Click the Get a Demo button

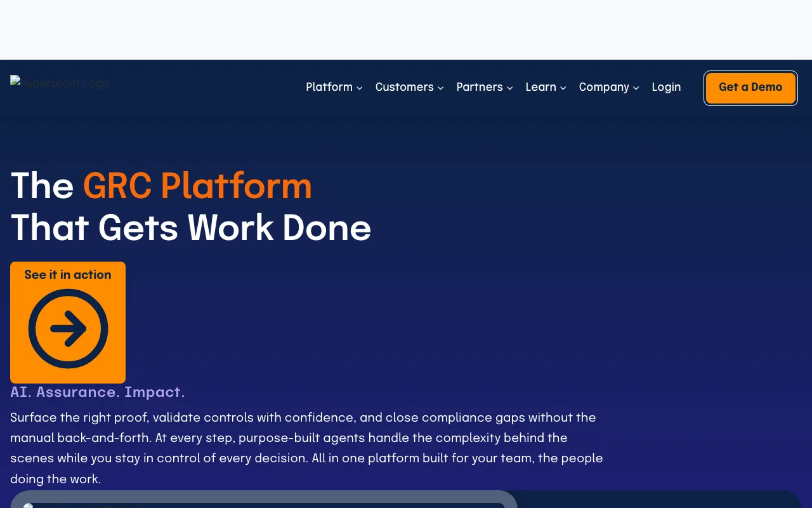pyautogui.click(x=750, y=88)
